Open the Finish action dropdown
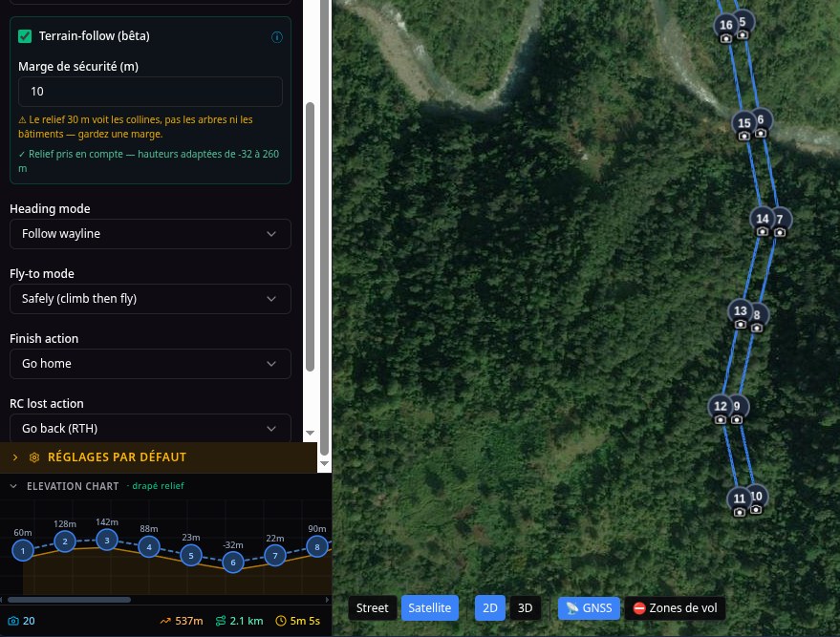The width and height of the screenshot is (840, 637). tap(150, 364)
